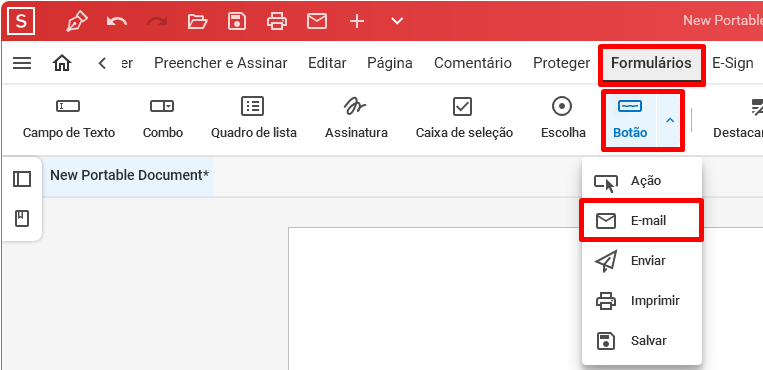Insert a Caixa de seleção form field
Viewport: 763px width, 370px height.
click(464, 117)
